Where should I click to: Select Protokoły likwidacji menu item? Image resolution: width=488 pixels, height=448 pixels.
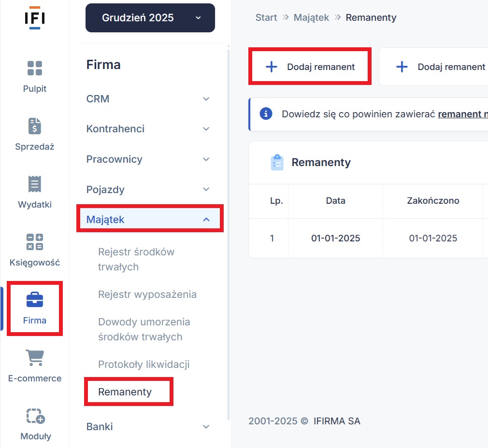(144, 364)
